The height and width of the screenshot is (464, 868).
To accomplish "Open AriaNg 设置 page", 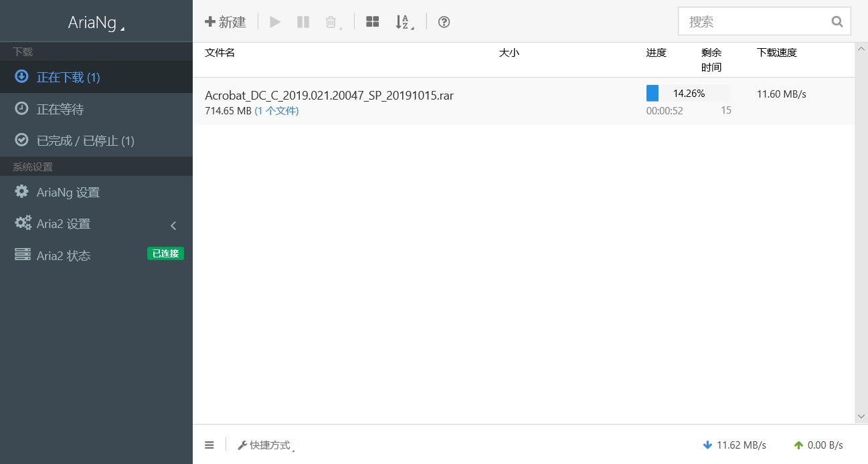I will pos(96,192).
